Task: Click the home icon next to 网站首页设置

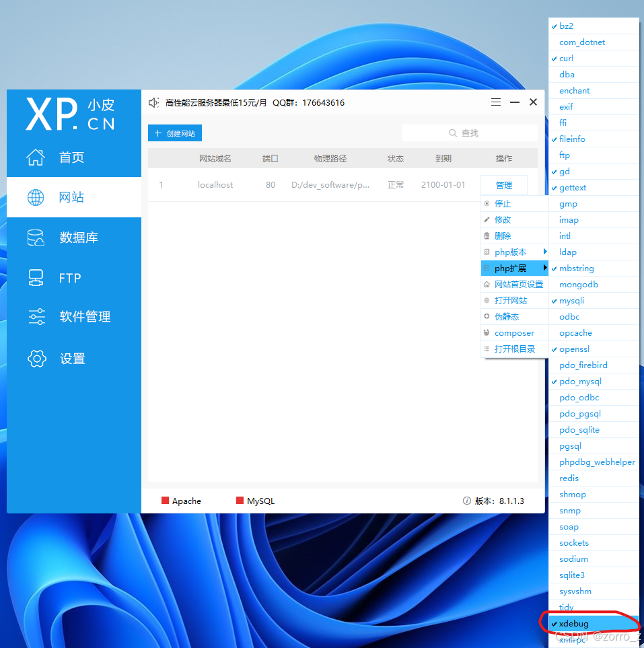Action: tap(487, 285)
